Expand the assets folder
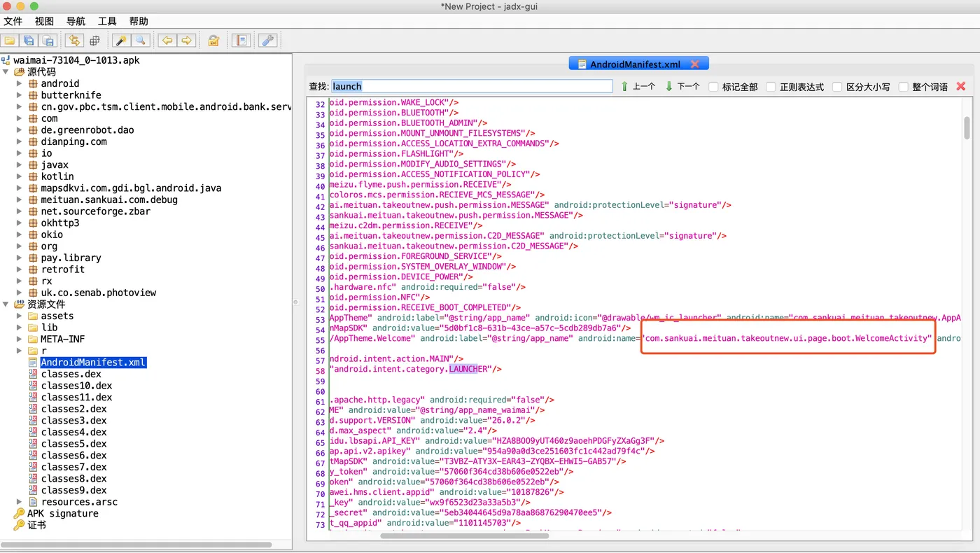980x553 pixels. (19, 316)
